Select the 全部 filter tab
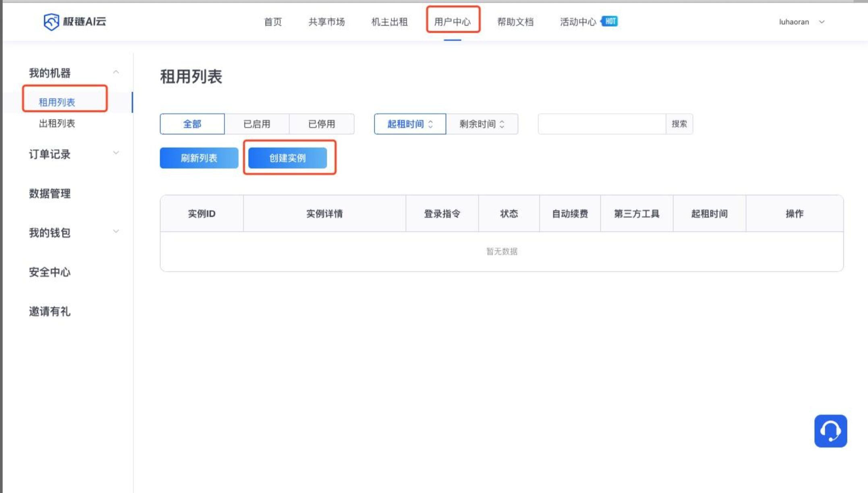Image resolution: width=868 pixels, height=493 pixels. point(192,124)
